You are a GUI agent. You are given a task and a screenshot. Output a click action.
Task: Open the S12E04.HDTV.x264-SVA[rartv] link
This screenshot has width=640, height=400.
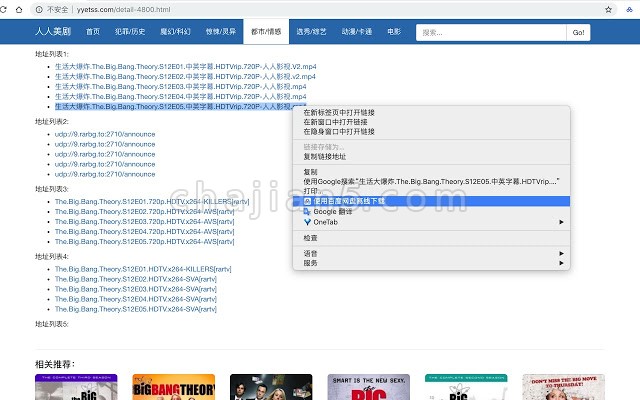tap(136, 299)
